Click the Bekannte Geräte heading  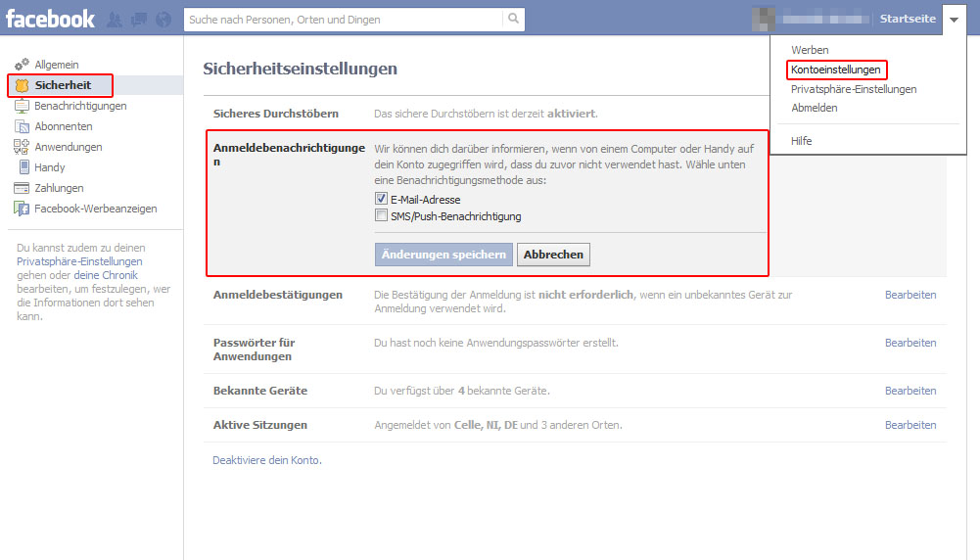tap(260, 391)
